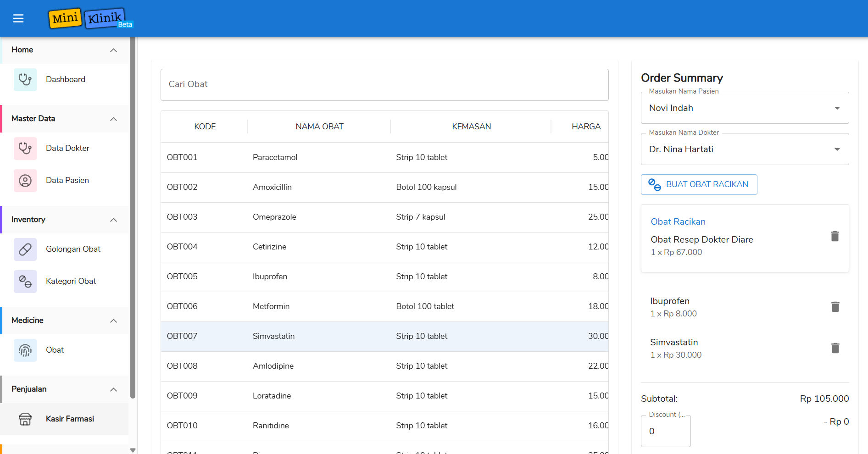Click the Kategori Obat pills icon
Viewport: 868px width, 454px height.
click(x=25, y=282)
